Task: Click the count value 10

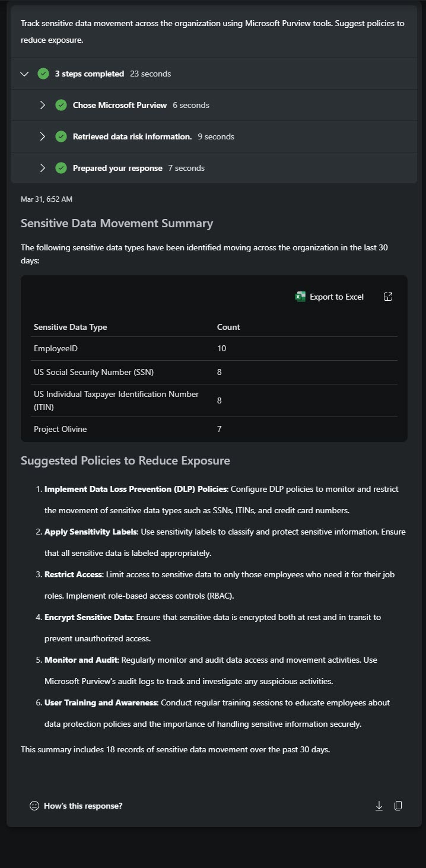Action: pos(221,348)
